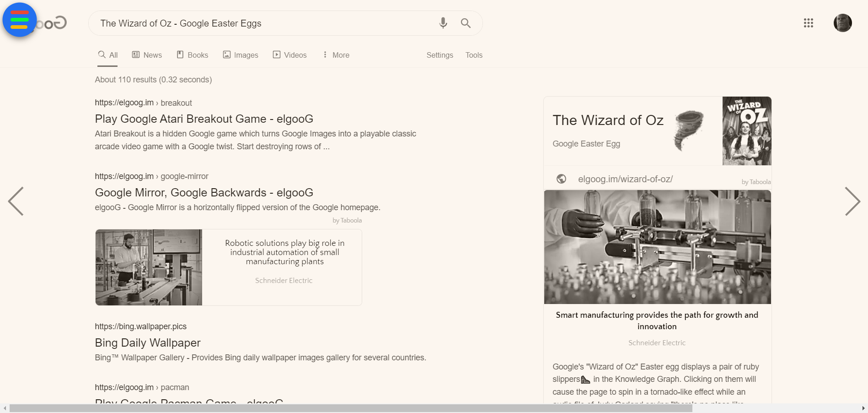Image resolution: width=868 pixels, height=413 pixels.
Task: Open Bing Daily Wallpaper result
Action: tap(148, 343)
